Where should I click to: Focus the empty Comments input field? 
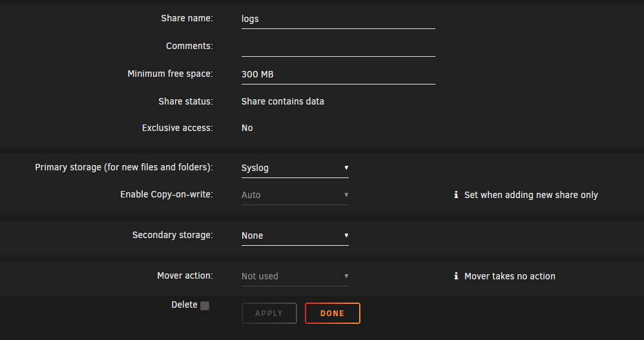click(338, 46)
